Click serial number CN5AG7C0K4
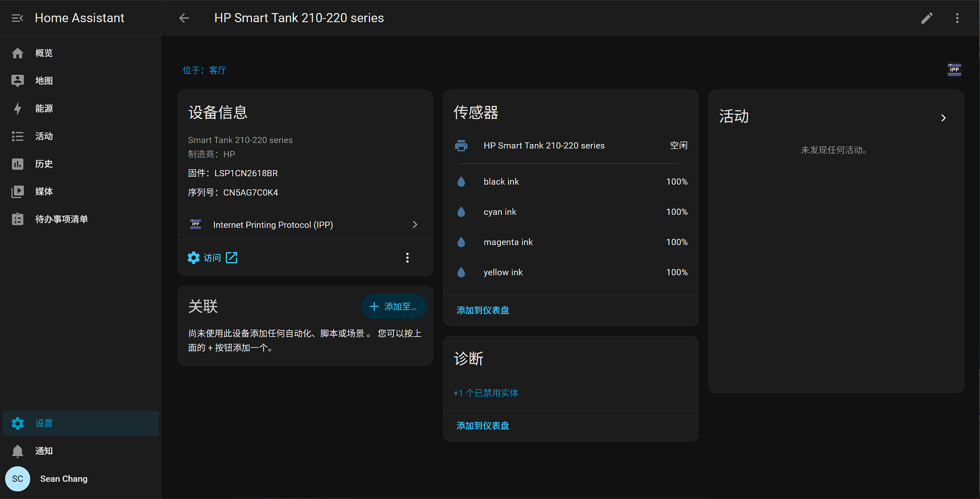Screen dimensions: 980x499 coord(250,193)
